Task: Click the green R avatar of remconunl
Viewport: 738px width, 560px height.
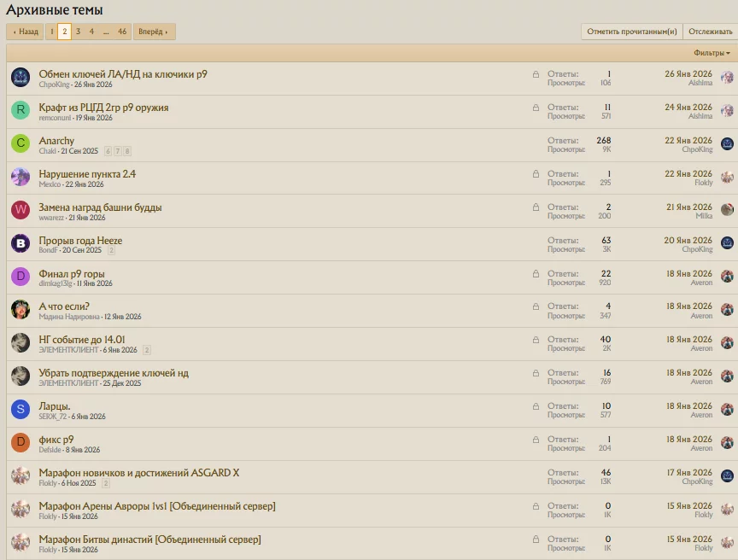Action: click(20, 111)
